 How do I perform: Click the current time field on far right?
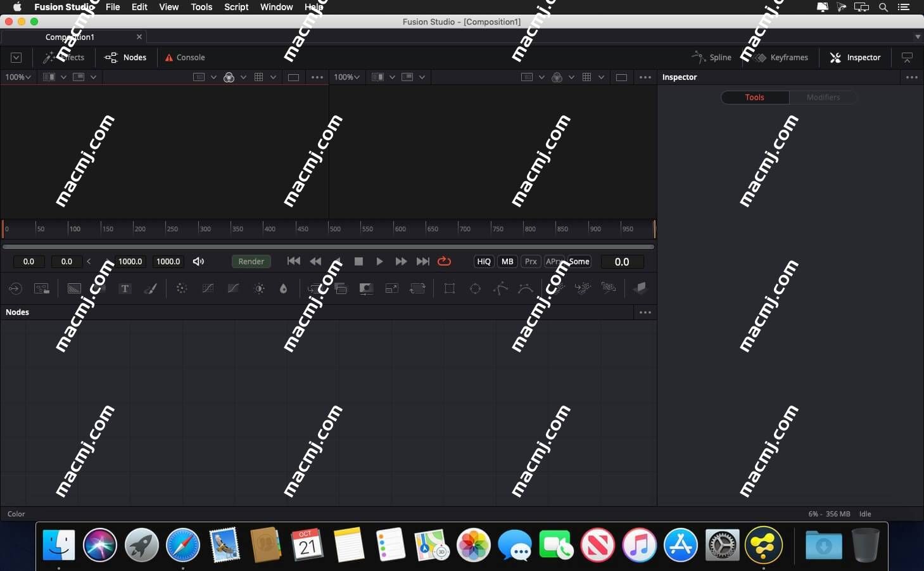[x=622, y=262]
